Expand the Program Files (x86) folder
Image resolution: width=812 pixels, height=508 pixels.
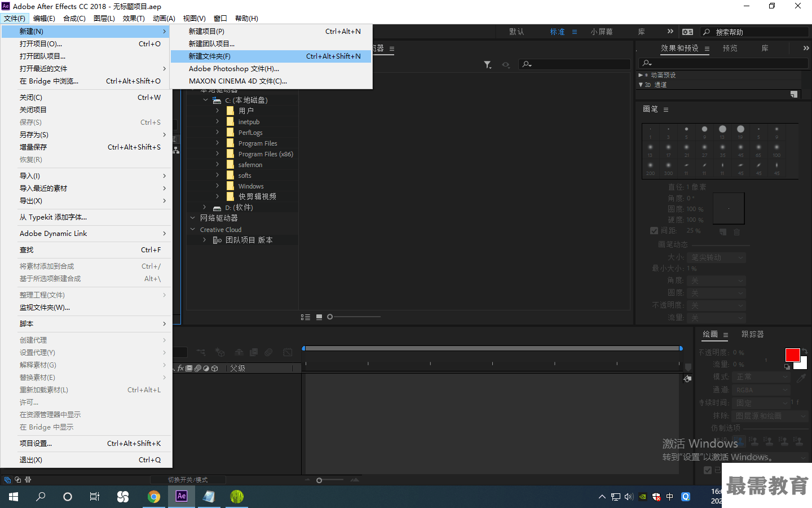pos(217,154)
